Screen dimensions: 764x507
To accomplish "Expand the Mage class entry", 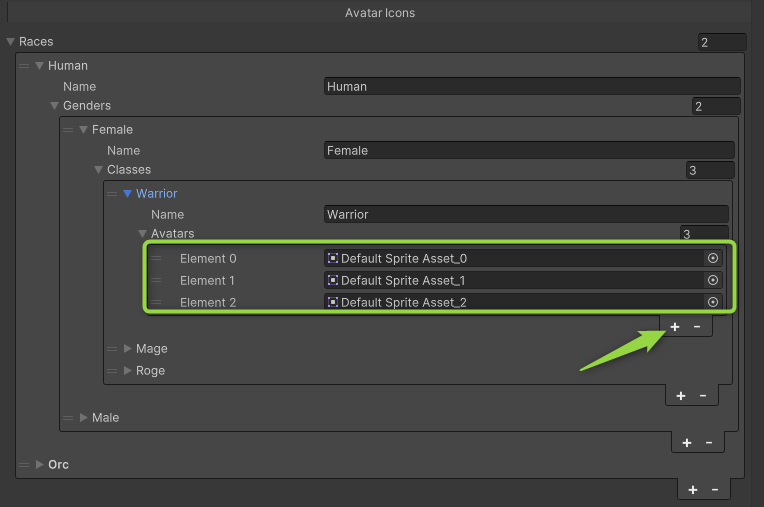I will point(127,349).
